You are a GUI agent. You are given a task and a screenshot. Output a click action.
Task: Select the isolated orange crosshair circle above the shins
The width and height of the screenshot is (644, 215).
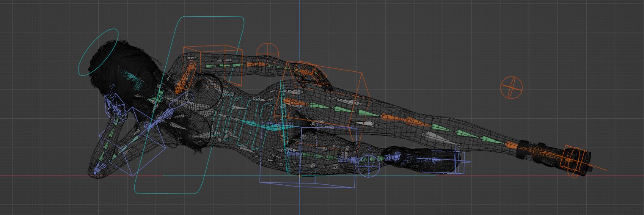tap(511, 87)
